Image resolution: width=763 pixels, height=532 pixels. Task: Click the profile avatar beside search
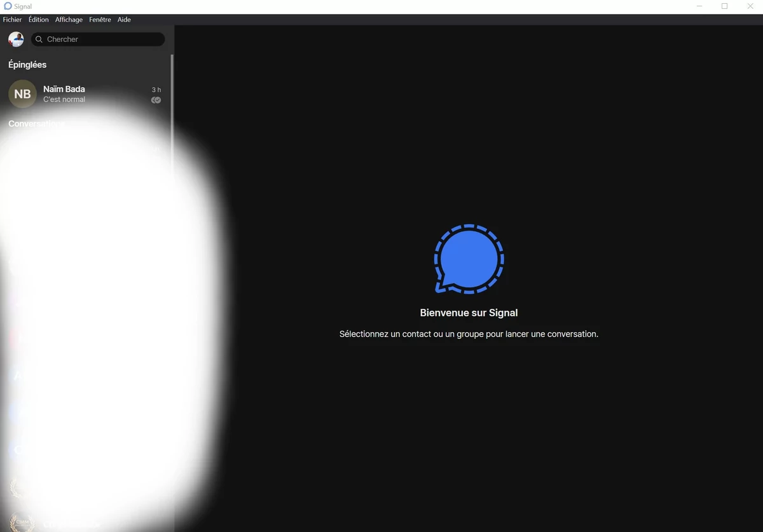tap(16, 39)
